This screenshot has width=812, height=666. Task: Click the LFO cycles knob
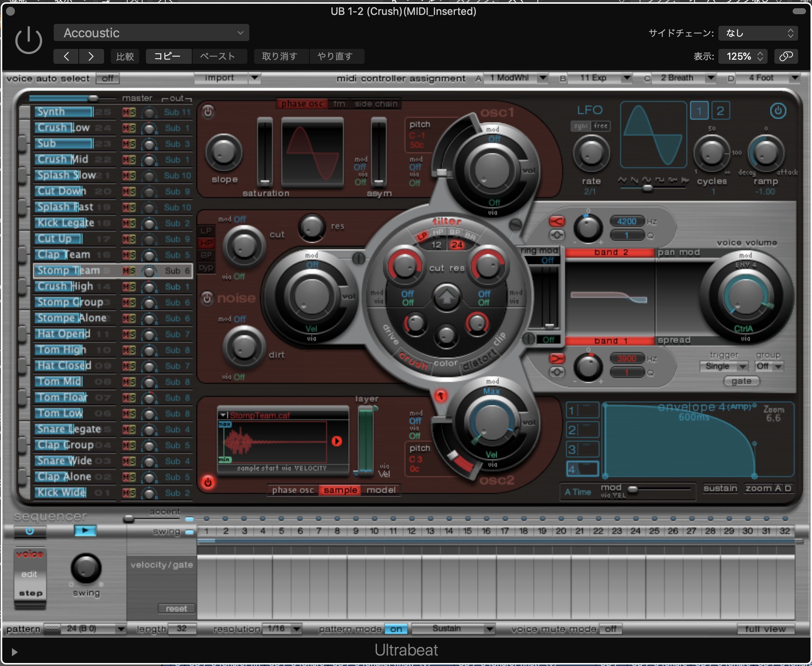712,153
